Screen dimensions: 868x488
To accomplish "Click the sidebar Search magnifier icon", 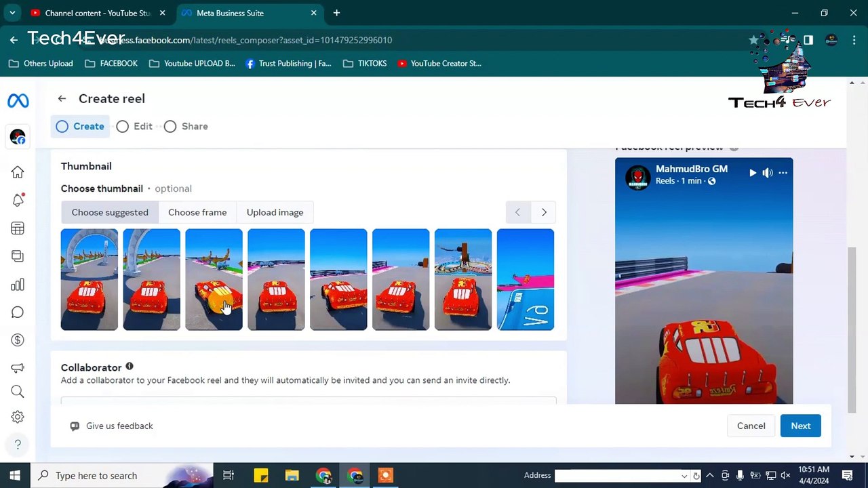I will coord(18,391).
